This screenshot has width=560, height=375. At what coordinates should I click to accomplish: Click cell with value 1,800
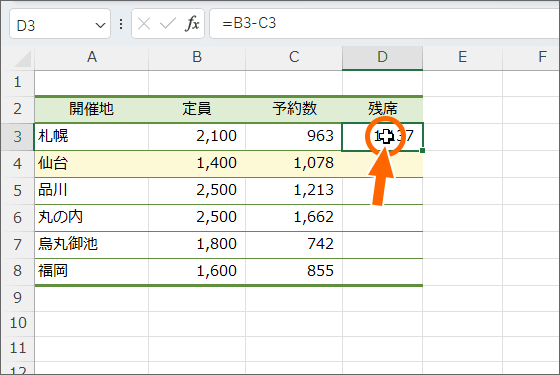197,245
